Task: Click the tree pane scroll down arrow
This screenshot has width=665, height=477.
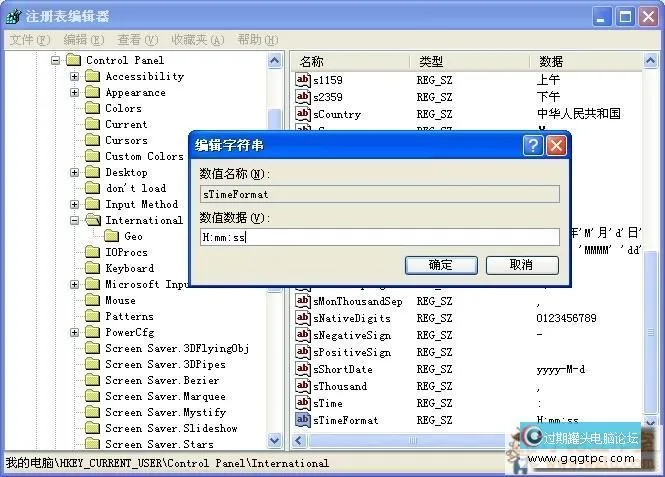Action: pos(274,441)
